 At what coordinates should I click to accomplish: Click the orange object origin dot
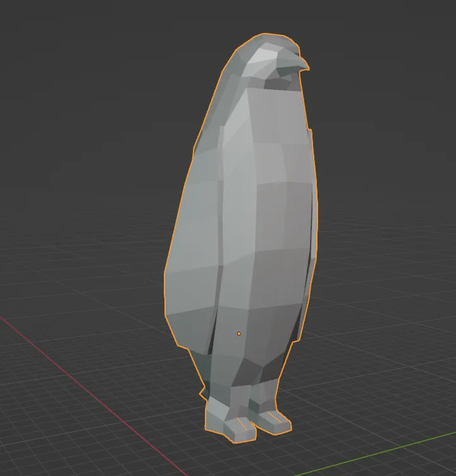(x=239, y=334)
